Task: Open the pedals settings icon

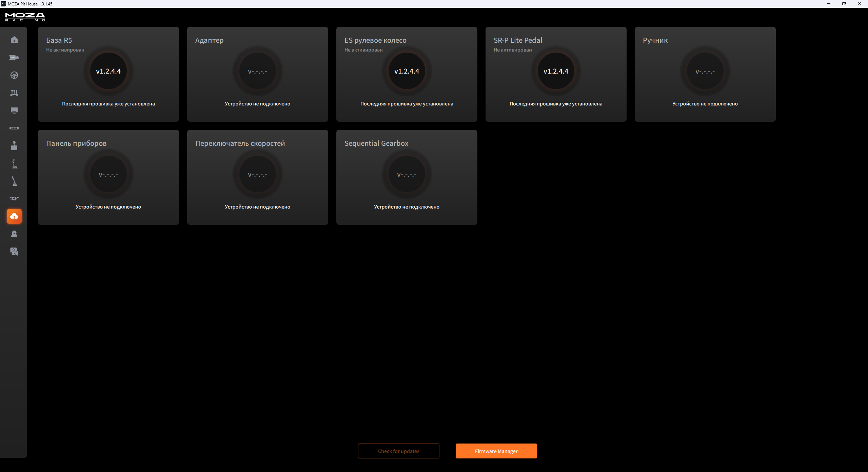Action: click(14, 93)
